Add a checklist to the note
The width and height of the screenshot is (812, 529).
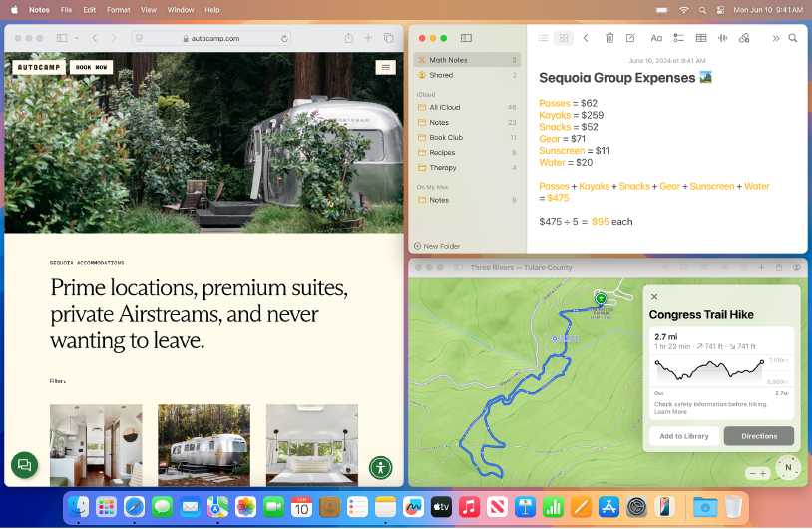678,38
